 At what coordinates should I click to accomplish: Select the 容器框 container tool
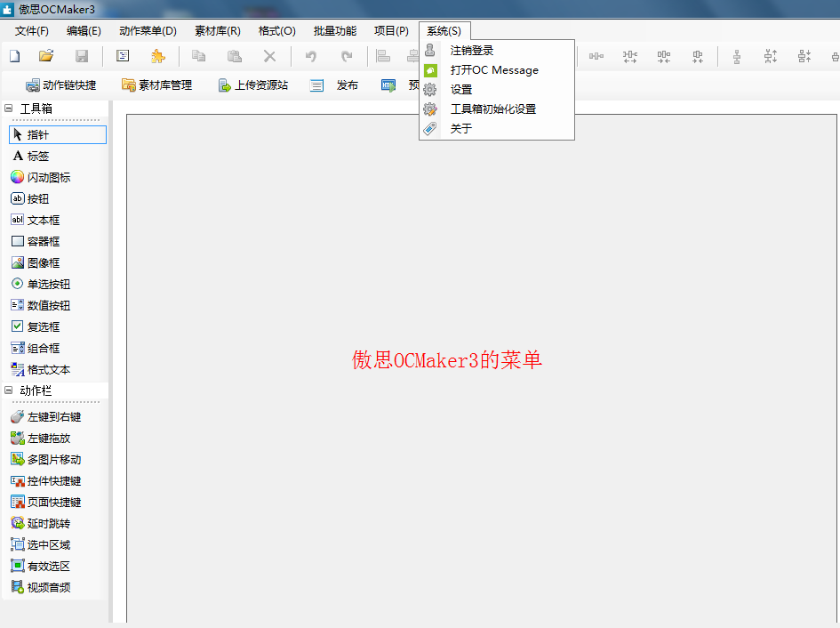[36, 241]
